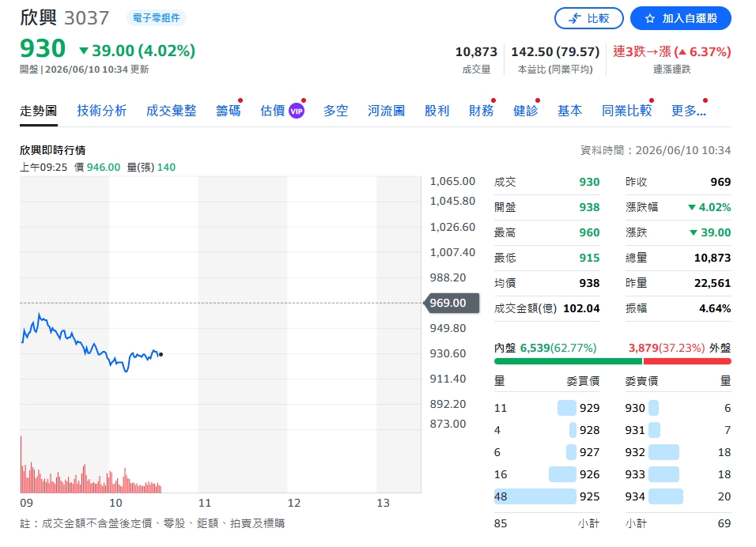Click ask price 932 row

pos(678,453)
